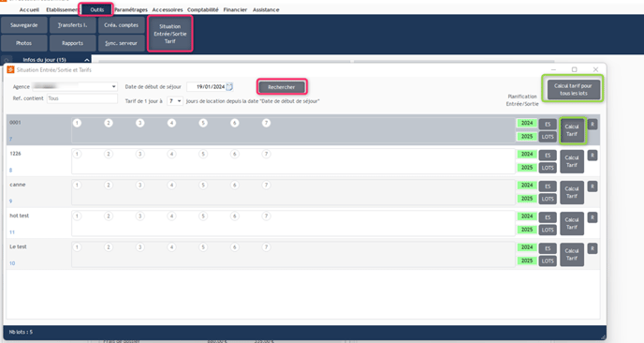Open lot number 9 link under canne
Viewport: 644px width, 343px height.
pyautogui.click(x=10, y=201)
